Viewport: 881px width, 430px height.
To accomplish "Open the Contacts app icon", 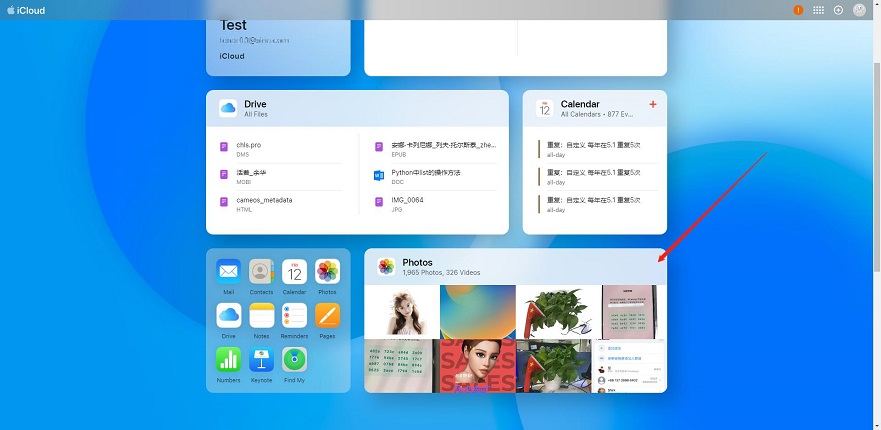I will tap(261, 271).
